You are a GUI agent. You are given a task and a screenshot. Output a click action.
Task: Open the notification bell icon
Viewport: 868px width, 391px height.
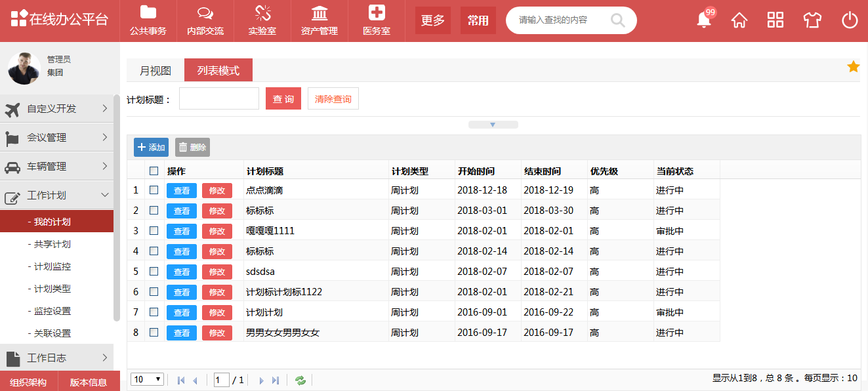coord(704,20)
